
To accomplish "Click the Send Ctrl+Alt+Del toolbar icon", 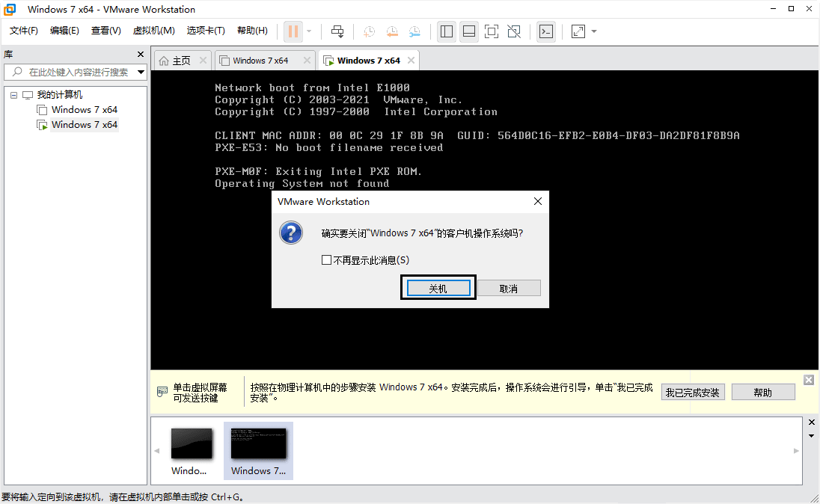I will 338,31.
